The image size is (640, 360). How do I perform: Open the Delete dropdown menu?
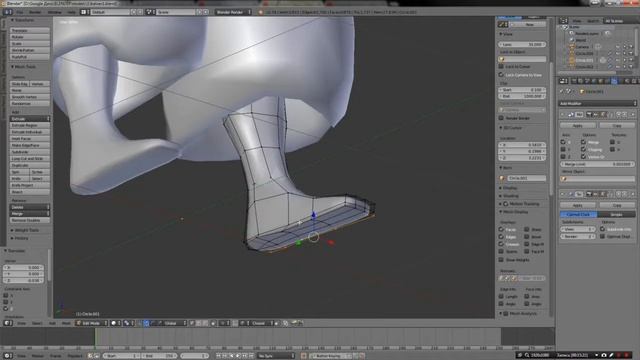(x=30, y=207)
